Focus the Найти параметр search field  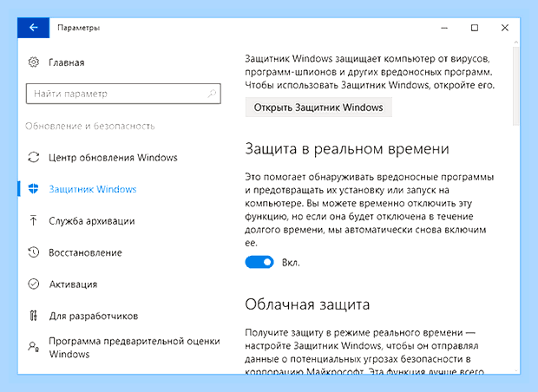123,94
